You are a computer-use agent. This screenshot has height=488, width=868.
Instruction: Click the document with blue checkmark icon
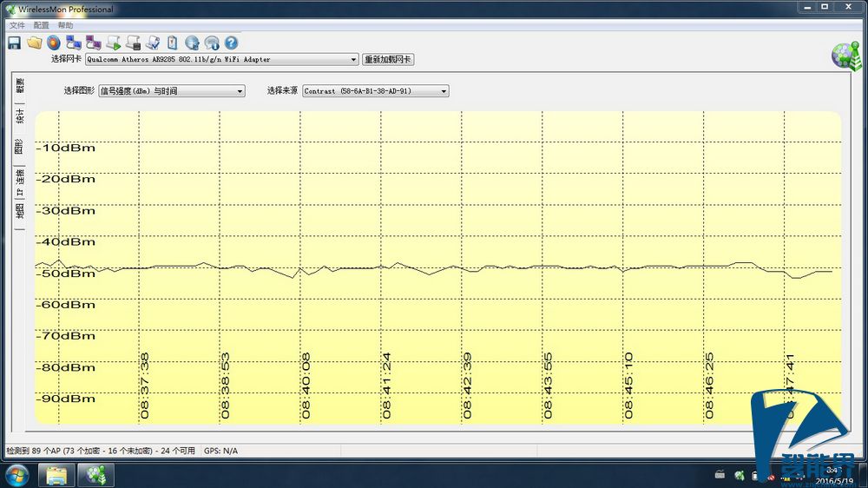[154, 43]
